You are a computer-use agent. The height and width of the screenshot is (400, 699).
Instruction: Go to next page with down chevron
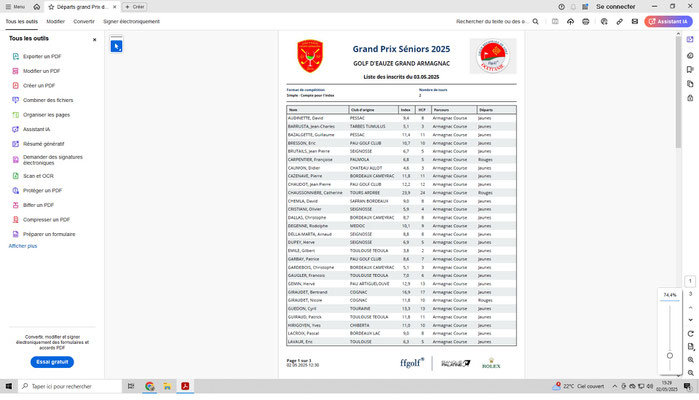point(691,320)
